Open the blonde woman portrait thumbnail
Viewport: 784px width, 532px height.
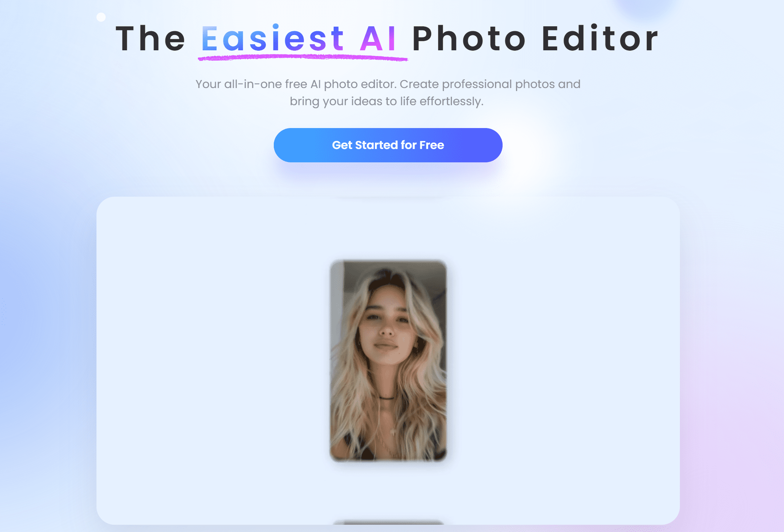(388, 361)
